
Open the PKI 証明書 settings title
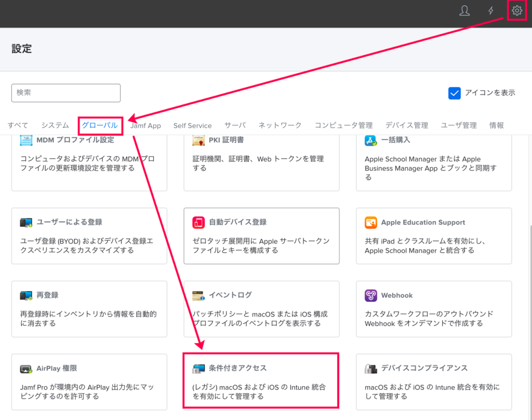click(x=227, y=140)
